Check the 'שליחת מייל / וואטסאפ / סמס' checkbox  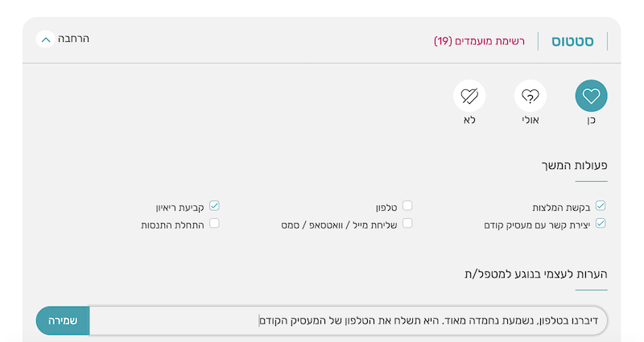(407, 223)
